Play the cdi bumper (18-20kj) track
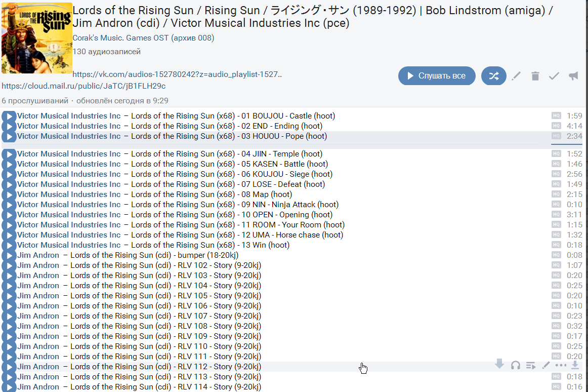 point(9,255)
